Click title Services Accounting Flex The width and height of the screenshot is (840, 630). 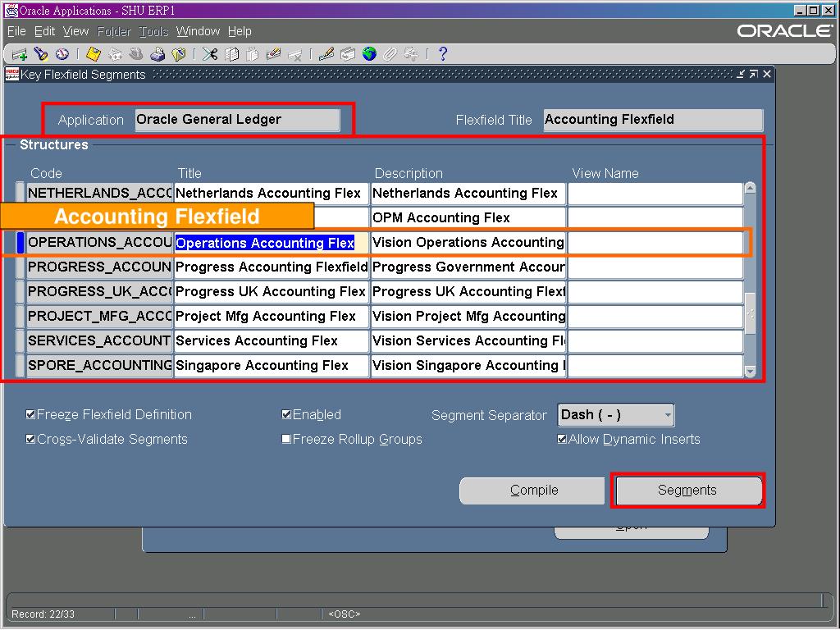click(x=272, y=341)
